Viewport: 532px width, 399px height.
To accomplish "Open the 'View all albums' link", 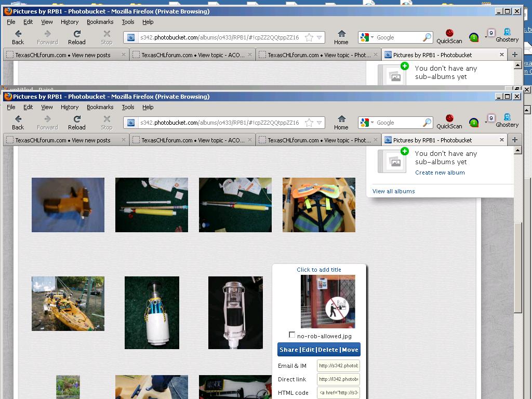I will click(393, 191).
